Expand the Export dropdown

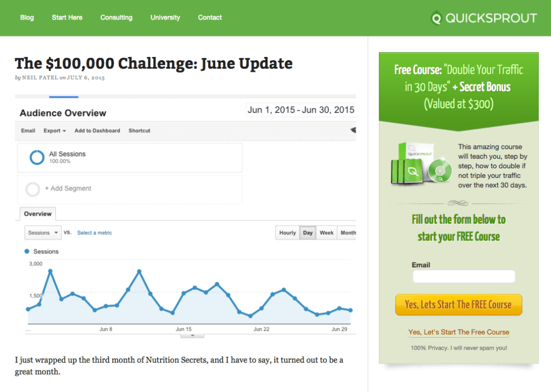54,131
